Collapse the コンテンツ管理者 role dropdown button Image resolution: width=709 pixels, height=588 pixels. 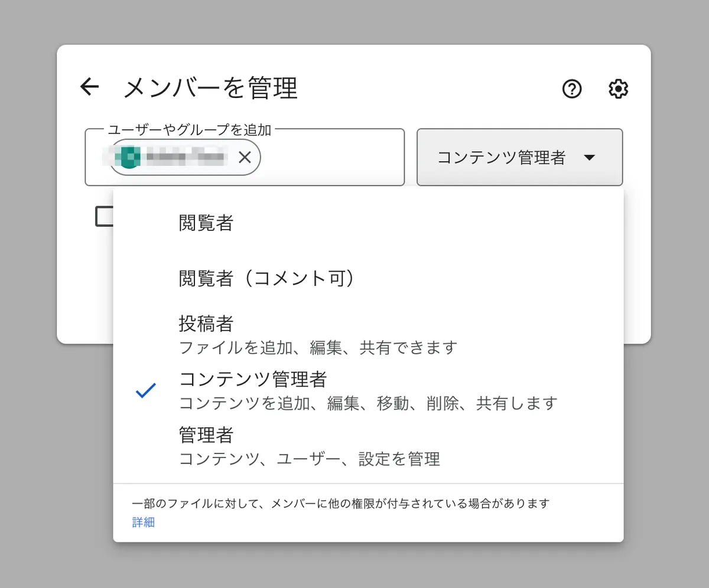(502, 158)
